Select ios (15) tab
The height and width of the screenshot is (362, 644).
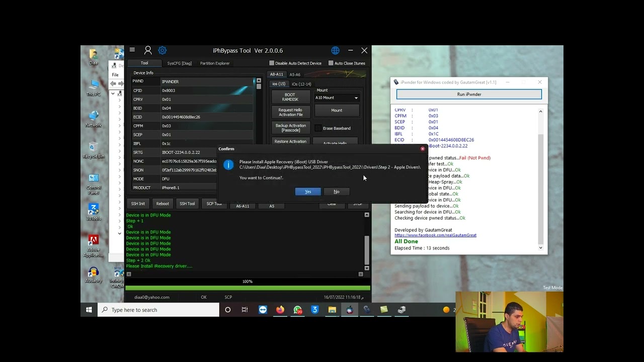278,84
